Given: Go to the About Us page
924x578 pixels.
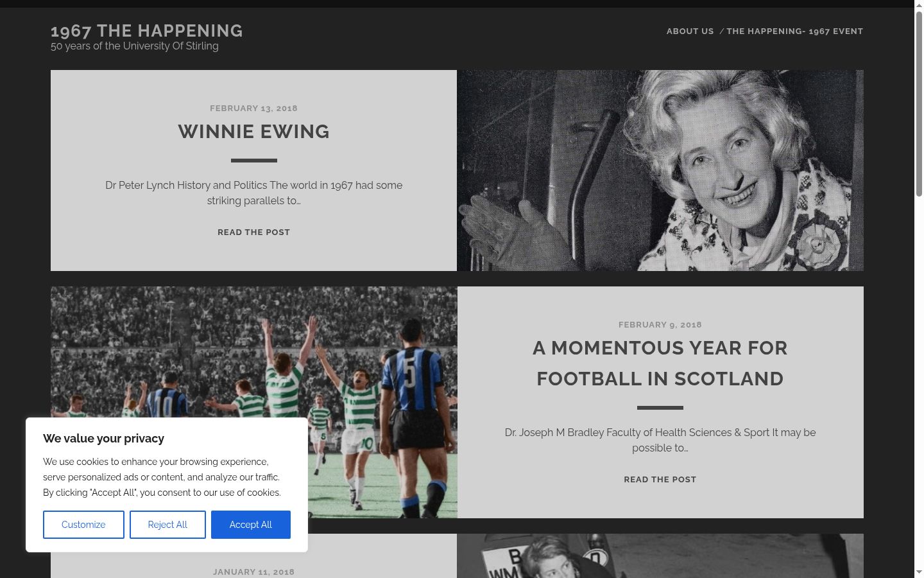Looking at the screenshot, I should pyautogui.click(x=690, y=31).
